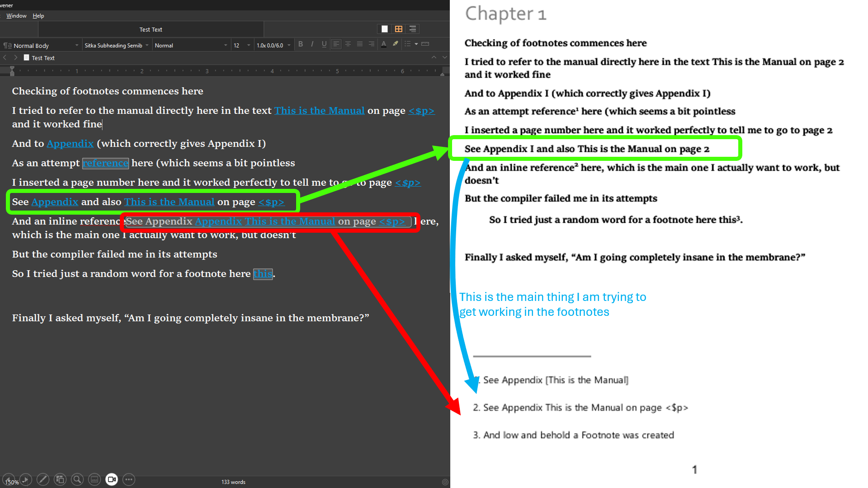Open the Normal Body paragraph style dropdown
The image size is (868, 488).
(42, 46)
